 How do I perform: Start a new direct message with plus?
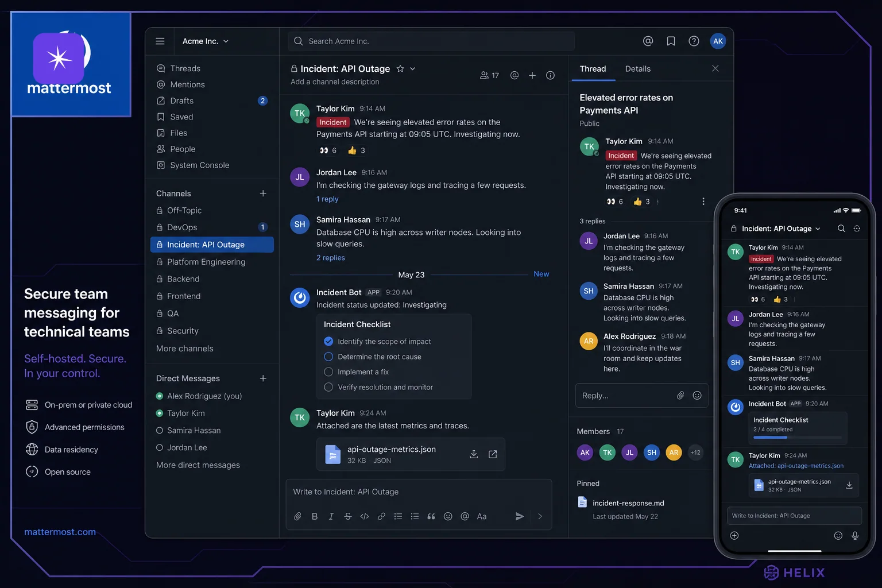(x=263, y=378)
